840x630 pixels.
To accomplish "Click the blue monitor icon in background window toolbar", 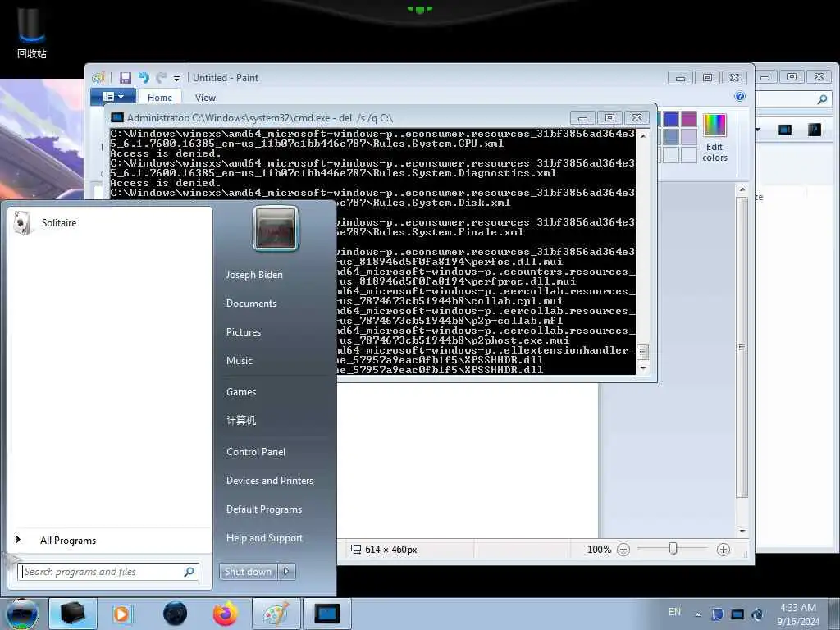I will [x=785, y=130].
